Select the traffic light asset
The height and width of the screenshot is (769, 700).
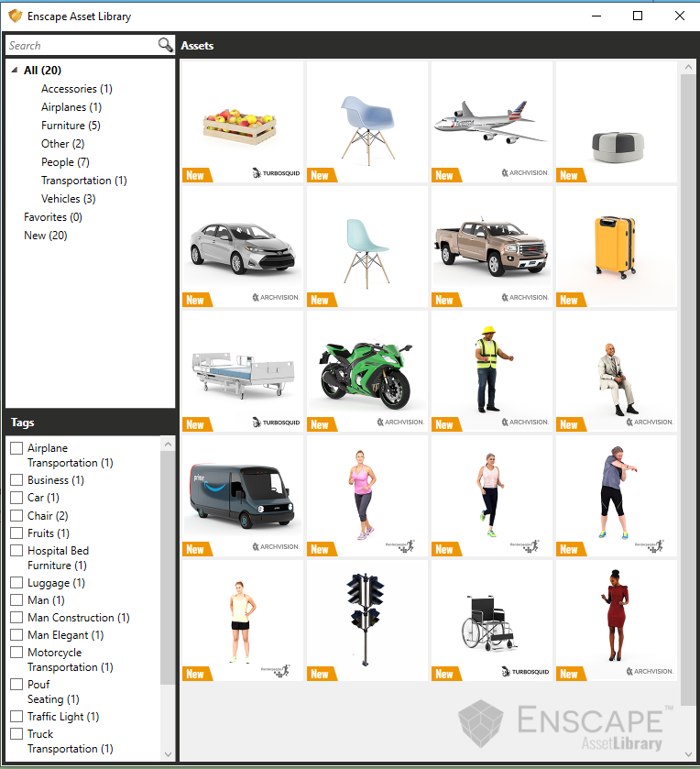pyautogui.click(x=367, y=620)
